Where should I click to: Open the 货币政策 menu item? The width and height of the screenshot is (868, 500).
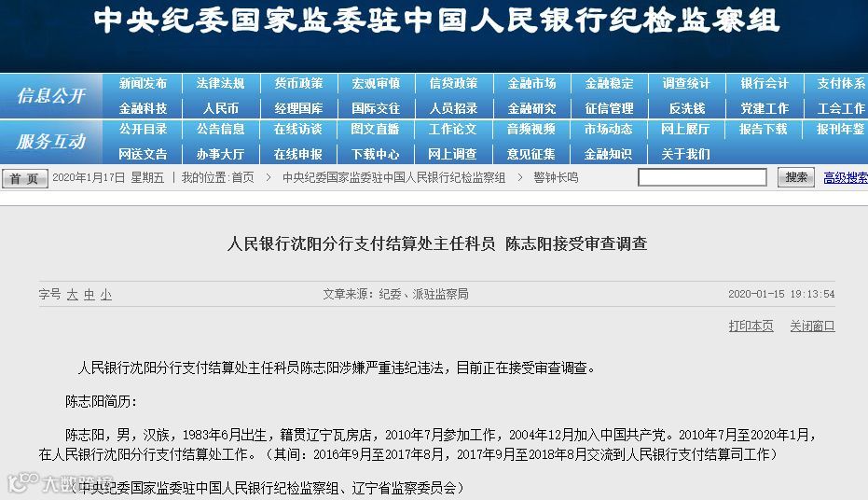tap(298, 84)
